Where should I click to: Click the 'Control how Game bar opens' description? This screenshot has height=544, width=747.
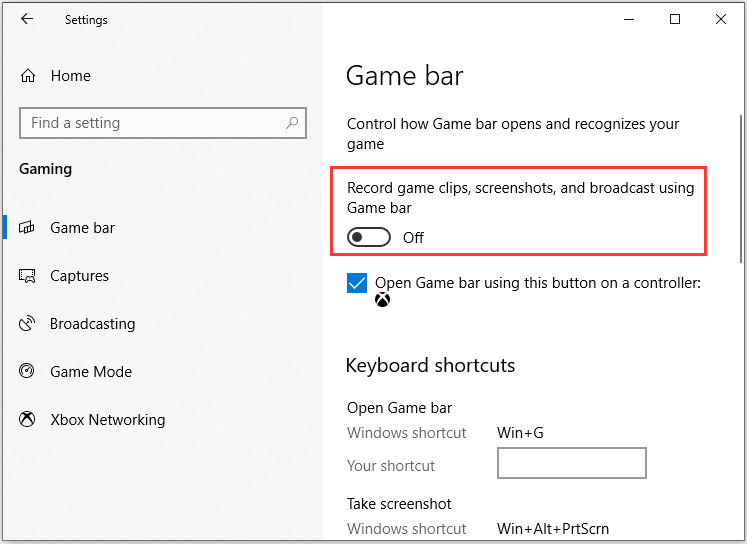pos(513,133)
